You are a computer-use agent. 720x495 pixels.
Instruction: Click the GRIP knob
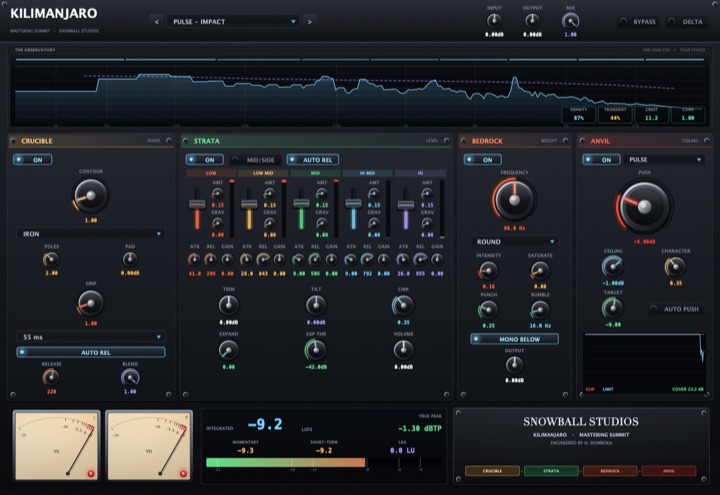click(x=90, y=303)
